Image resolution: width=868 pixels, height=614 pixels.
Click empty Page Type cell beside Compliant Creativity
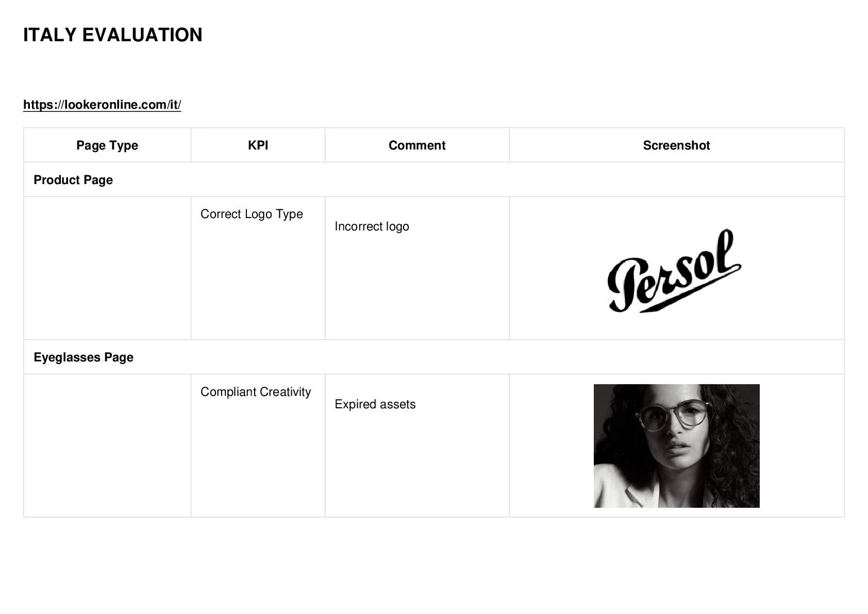(107, 445)
